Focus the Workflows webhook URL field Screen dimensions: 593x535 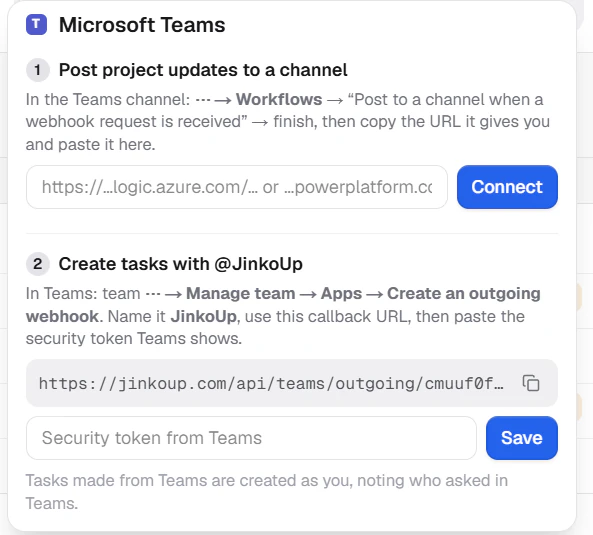pos(237,187)
